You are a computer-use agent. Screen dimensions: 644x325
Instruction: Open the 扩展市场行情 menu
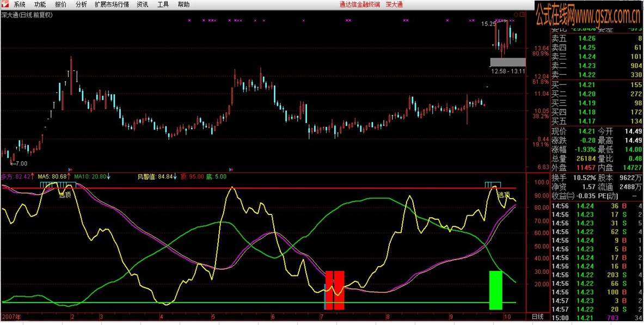point(112,5)
